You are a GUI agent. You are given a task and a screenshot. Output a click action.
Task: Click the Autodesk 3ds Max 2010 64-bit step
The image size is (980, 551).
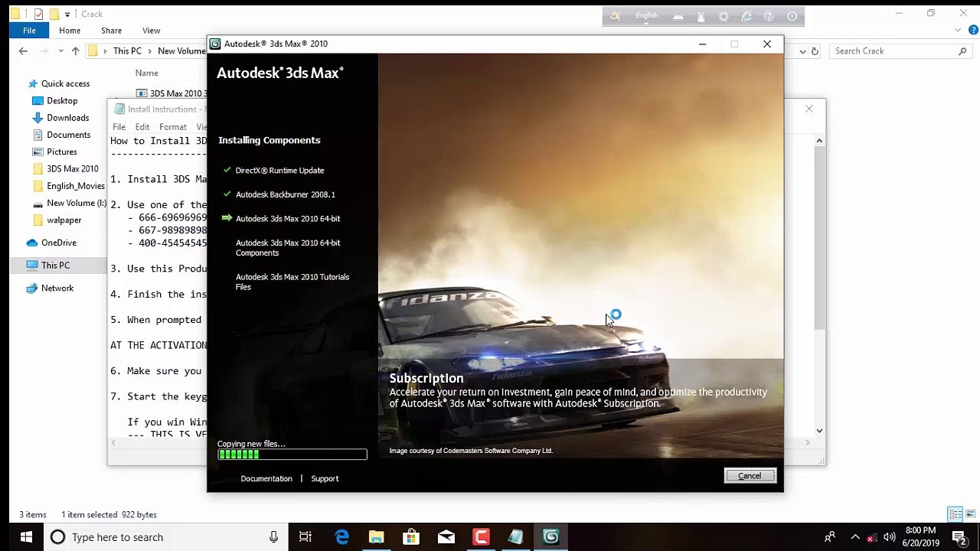coord(288,219)
